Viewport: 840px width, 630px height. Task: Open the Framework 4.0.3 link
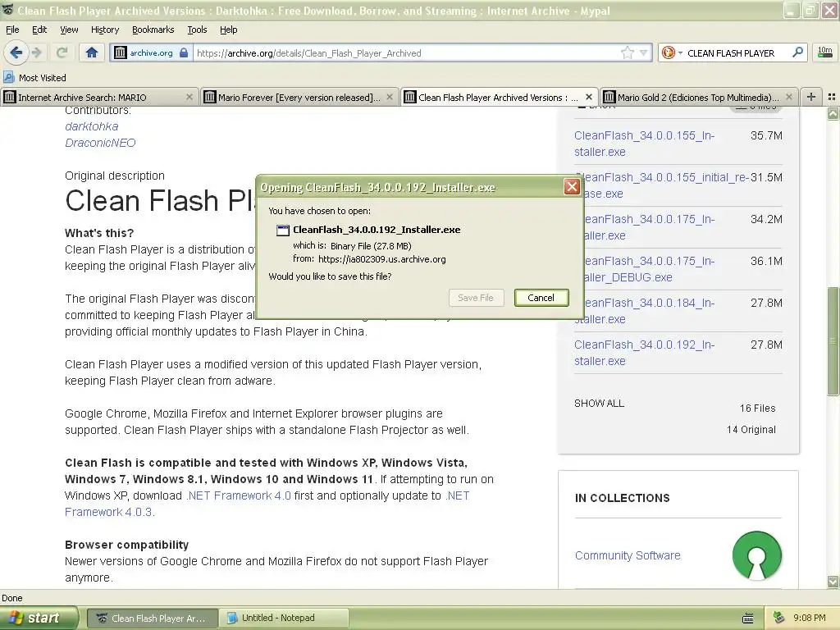coord(109,512)
